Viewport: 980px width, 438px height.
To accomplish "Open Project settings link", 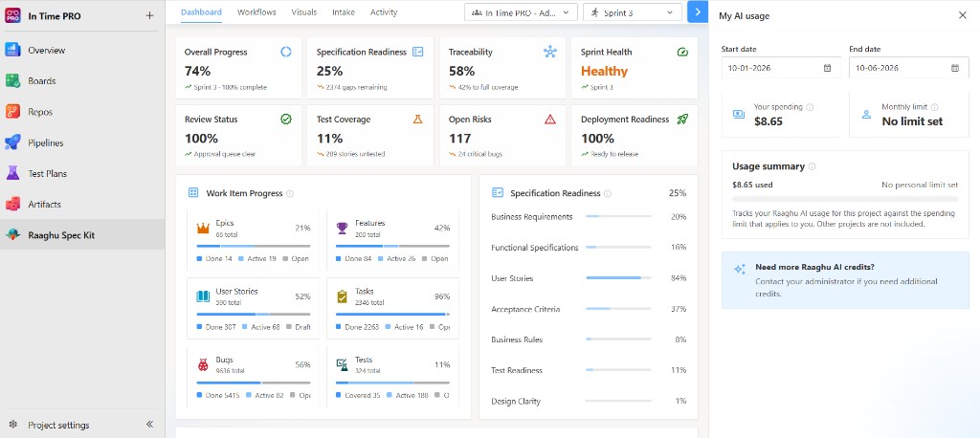I will (x=58, y=425).
